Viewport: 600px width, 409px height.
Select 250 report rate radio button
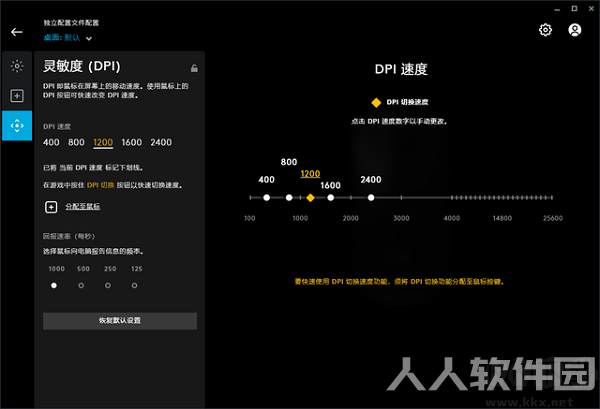(108, 285)
